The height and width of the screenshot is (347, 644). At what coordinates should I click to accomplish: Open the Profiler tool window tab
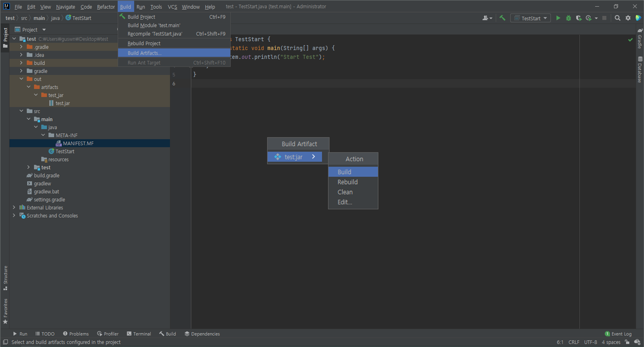(x=108, y=334)
